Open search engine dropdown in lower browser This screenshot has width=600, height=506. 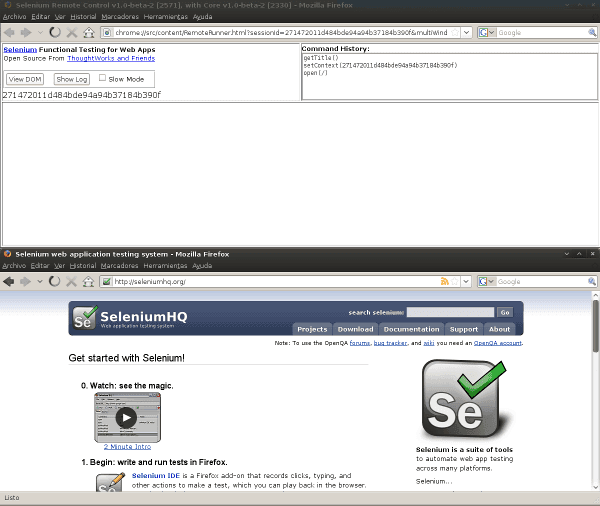tap(488, 282)
